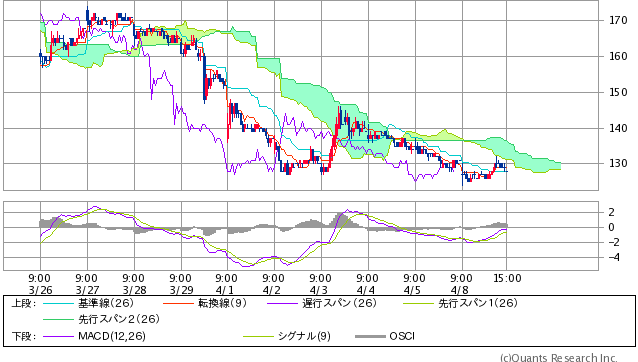The width and height of the screenshot is (638, 362).
Task: Click the 遅行スパン(26) legend label
Action: 339,303
